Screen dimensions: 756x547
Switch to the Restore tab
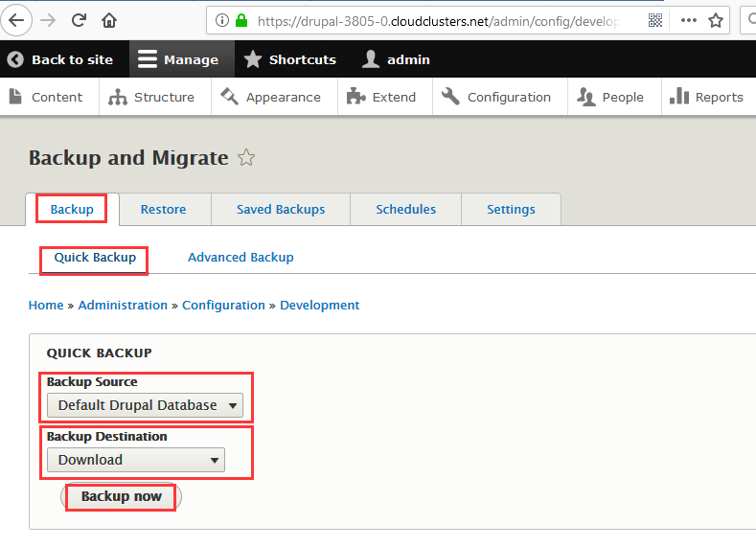[x=163, y=209]
